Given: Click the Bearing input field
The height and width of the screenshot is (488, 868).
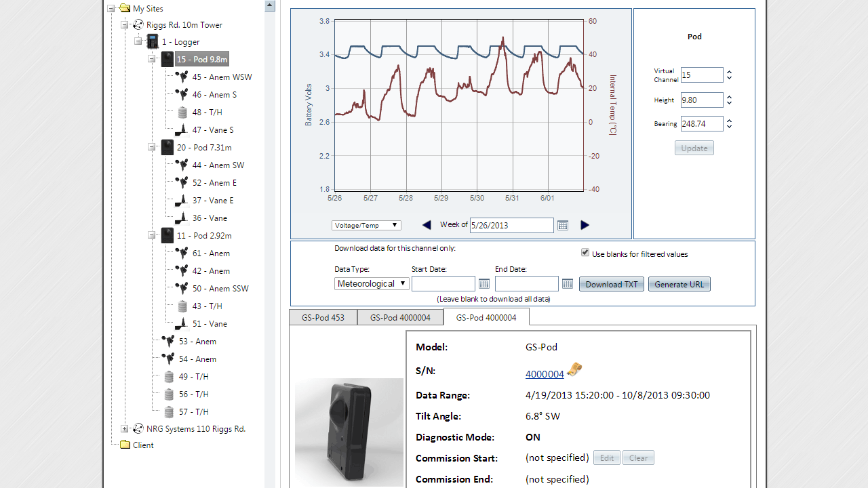Looking at the screenshot, I should [x=702, y=124].
